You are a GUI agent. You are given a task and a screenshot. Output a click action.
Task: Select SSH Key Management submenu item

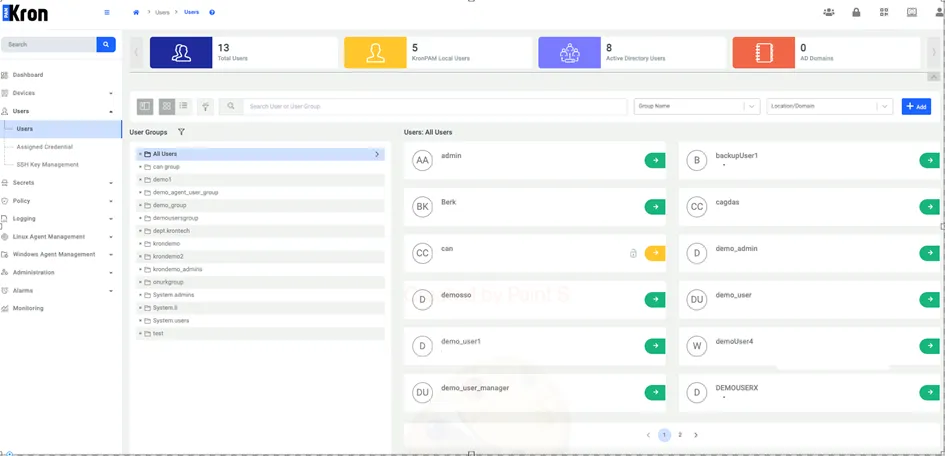[x=47, y=164]
